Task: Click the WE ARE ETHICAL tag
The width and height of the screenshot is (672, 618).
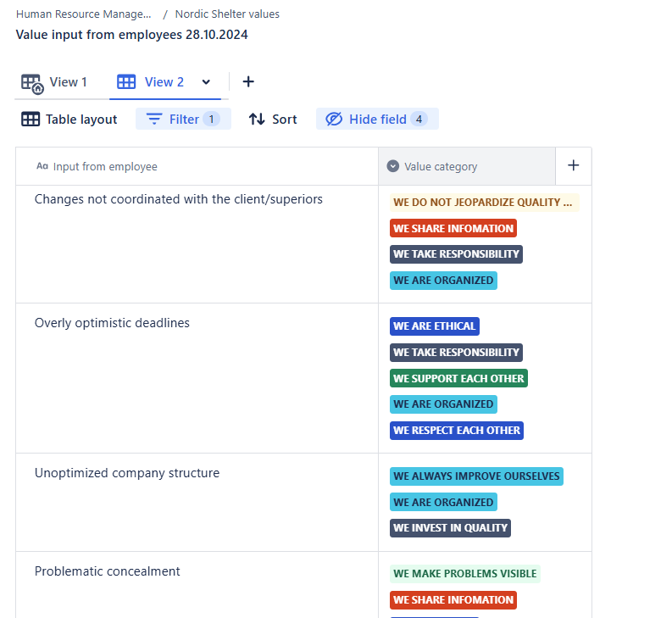Action: [x=434, y=326]
